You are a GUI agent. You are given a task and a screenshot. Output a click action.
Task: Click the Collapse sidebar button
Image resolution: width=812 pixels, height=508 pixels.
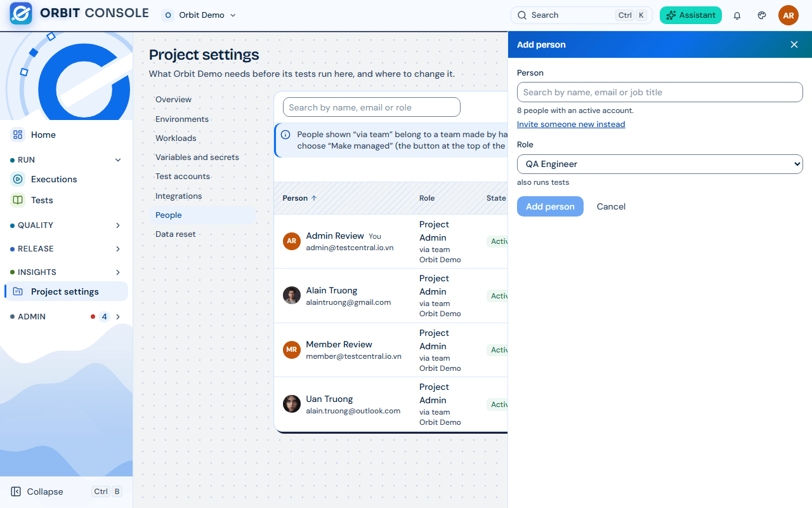66,491
